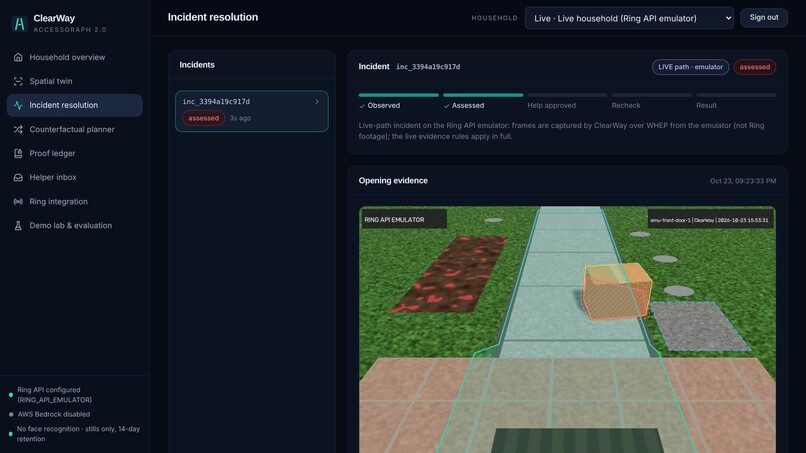Click the red assessed badge in incident list
806x453 pixels.
204,118
